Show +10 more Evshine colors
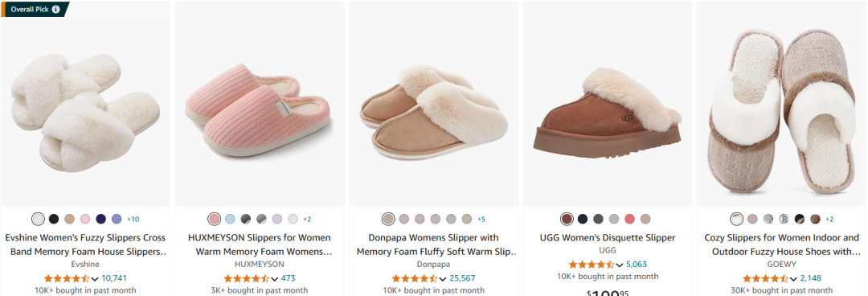868x296 pixels. pos(133,219)
